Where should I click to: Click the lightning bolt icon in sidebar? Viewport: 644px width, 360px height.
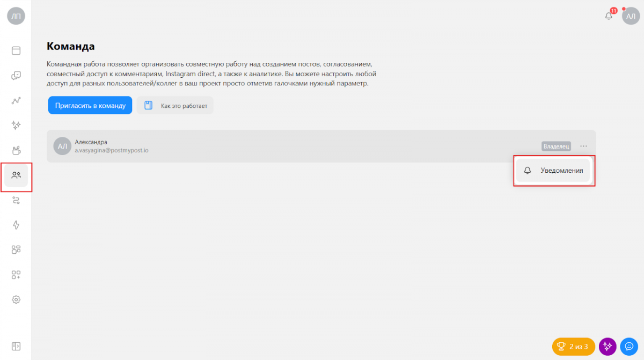point(16,225)
